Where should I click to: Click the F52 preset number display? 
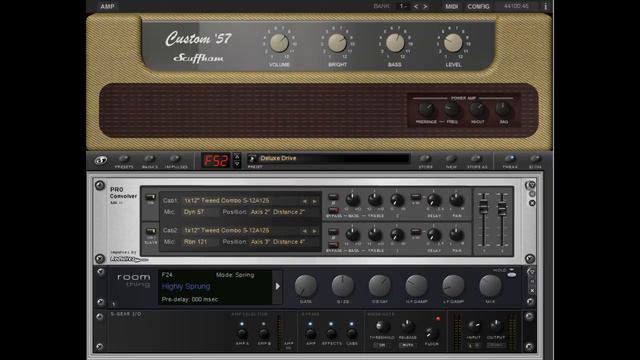[x=216, y=160]
